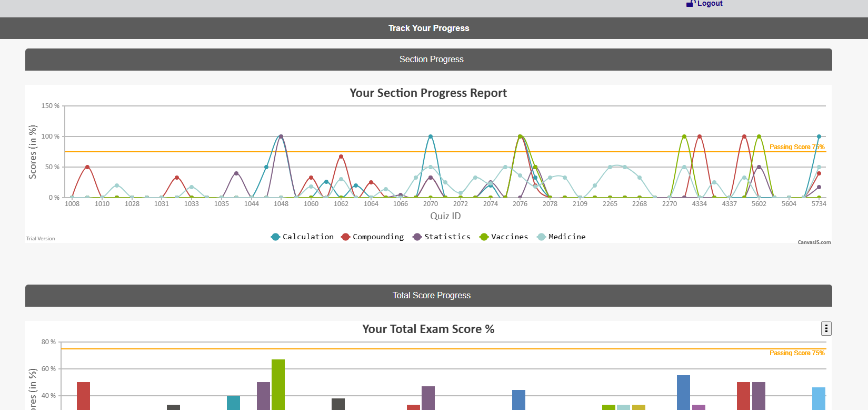Click the Logout link
868x410 pixels.
710,4
